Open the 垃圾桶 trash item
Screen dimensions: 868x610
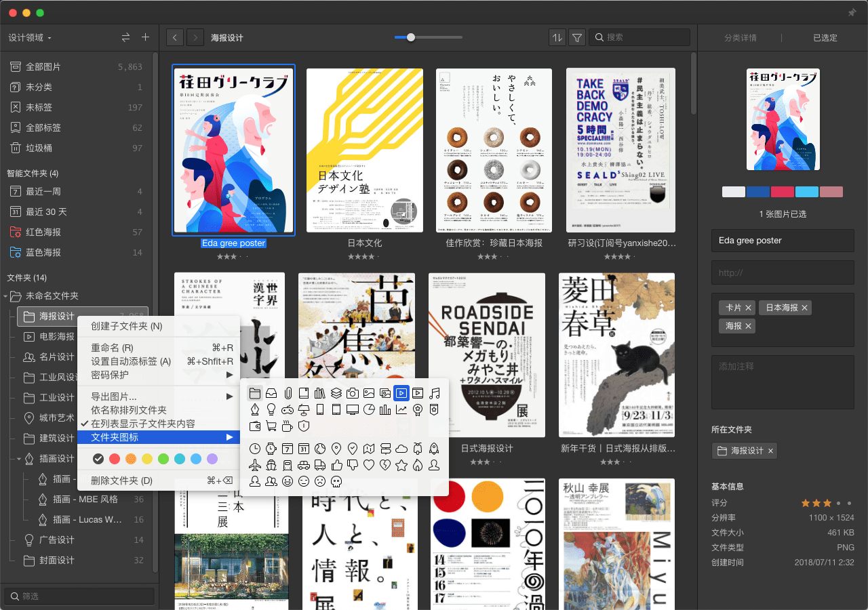(x=76, y=148)
